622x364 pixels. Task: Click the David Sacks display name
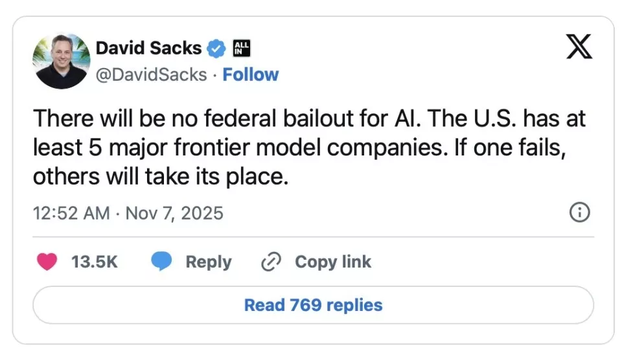(148, 48)
